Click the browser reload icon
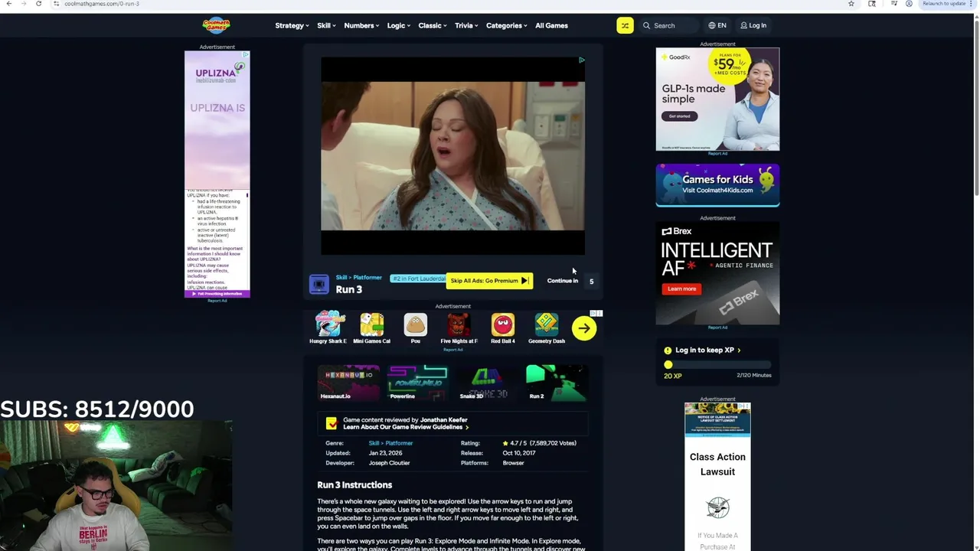 [x=38, y=4]
